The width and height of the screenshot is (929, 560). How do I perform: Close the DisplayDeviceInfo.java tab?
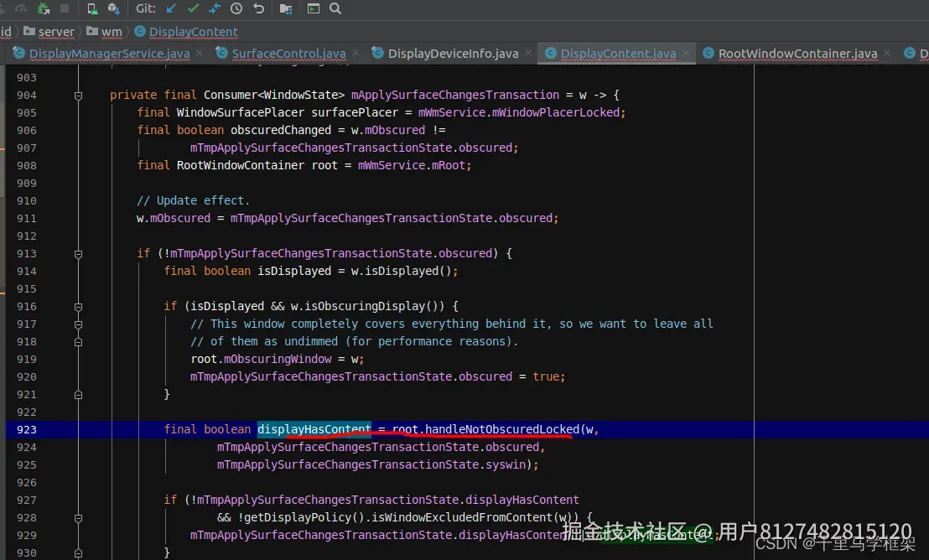pos(528,54)
